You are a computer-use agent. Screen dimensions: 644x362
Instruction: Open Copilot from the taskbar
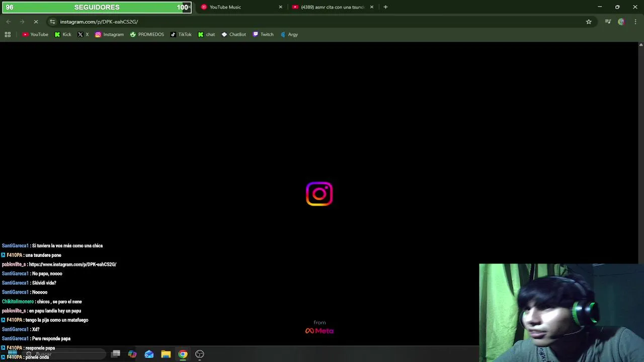[x=132, y=354]
